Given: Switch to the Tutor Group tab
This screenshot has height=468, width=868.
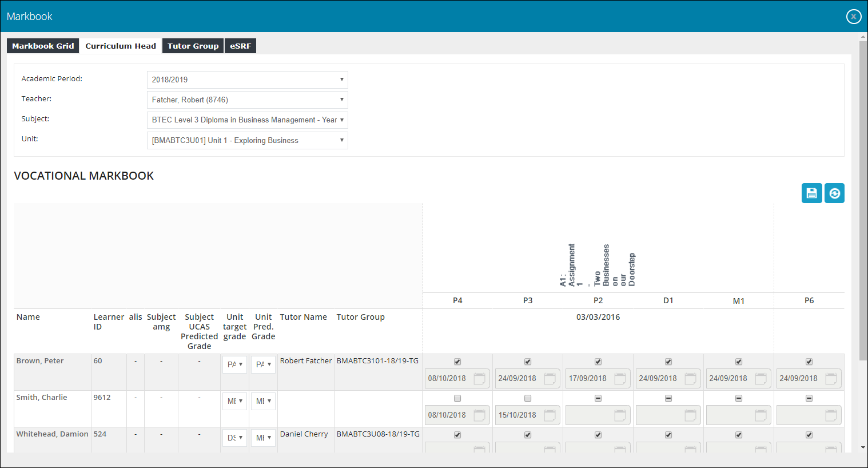Looking at the screenshot, I should [193, 46].
